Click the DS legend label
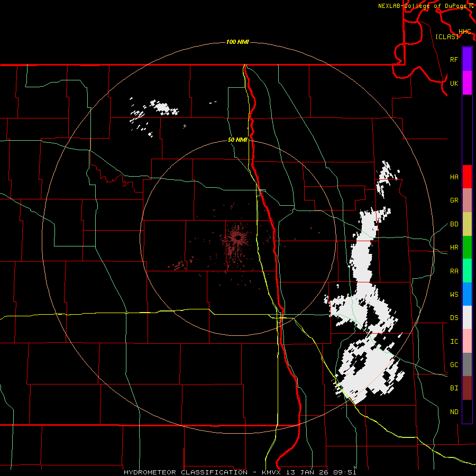 (x=454, y=318)
